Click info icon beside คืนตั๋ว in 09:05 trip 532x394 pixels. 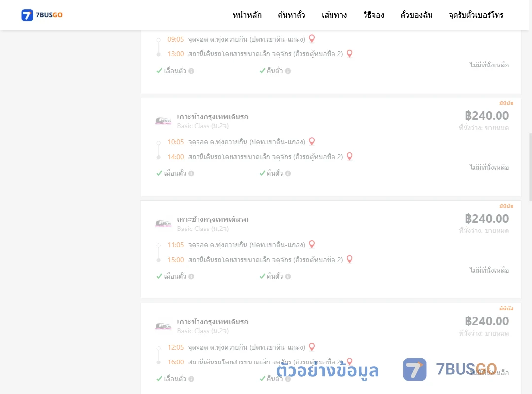288,71
